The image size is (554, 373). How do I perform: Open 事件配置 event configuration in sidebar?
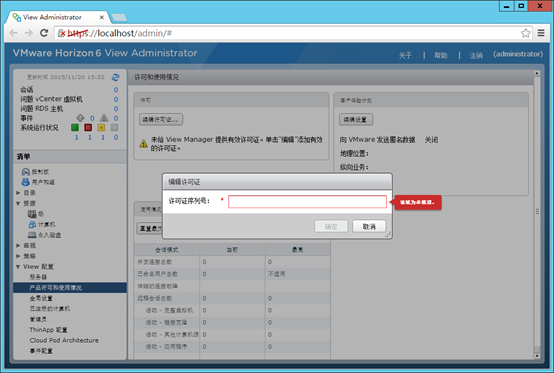41,351
